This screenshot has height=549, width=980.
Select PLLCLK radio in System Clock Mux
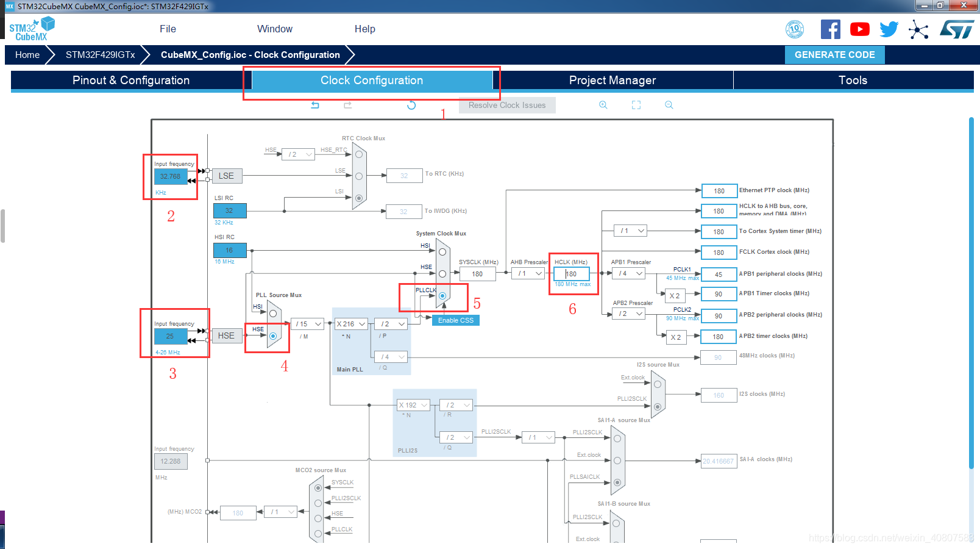point(442,296)
